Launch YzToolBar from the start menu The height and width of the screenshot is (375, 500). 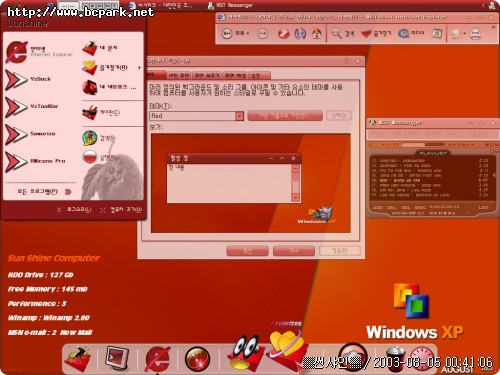coord(32,107)
